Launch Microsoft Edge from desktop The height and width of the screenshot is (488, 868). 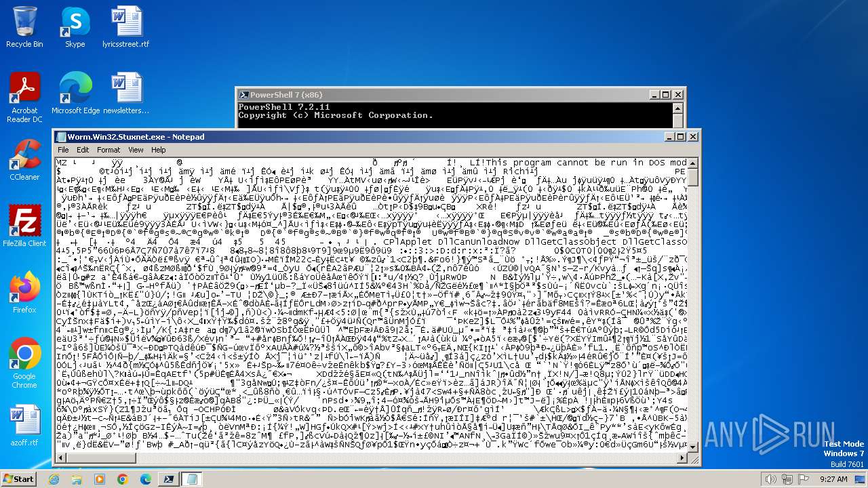(x=75, y=94)
